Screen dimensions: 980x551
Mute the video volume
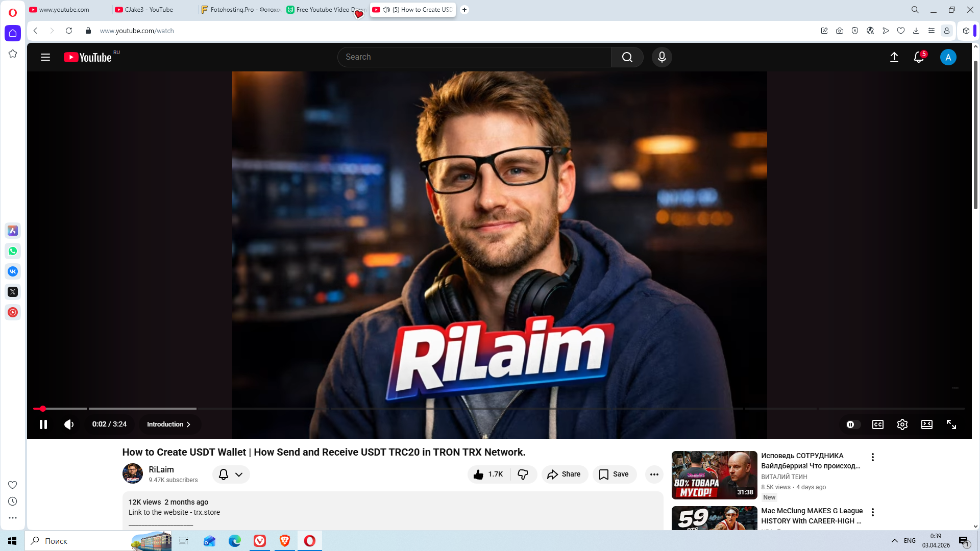point(69,424)
